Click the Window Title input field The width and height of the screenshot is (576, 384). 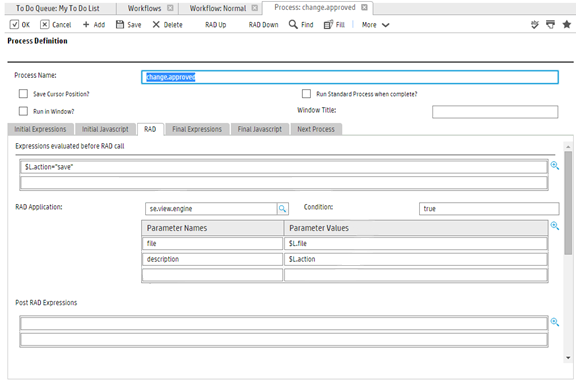pos(495,112)
